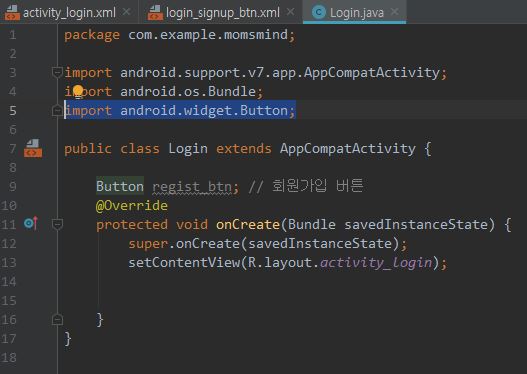Click com.example.momsmind package name
Image resolution: width=527 pixels, height=374 pixels.
click(208, 35)
